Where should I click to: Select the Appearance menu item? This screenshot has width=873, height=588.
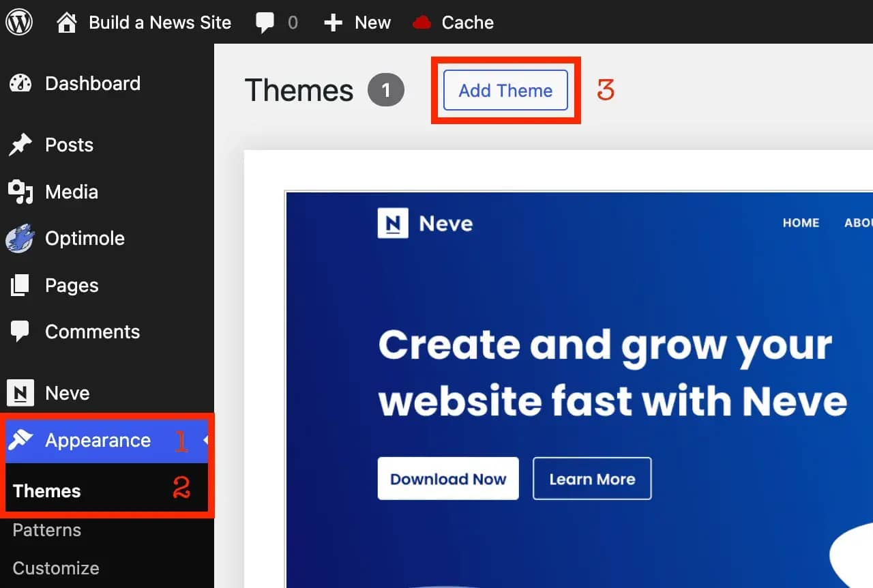click(x=98, y=440)
